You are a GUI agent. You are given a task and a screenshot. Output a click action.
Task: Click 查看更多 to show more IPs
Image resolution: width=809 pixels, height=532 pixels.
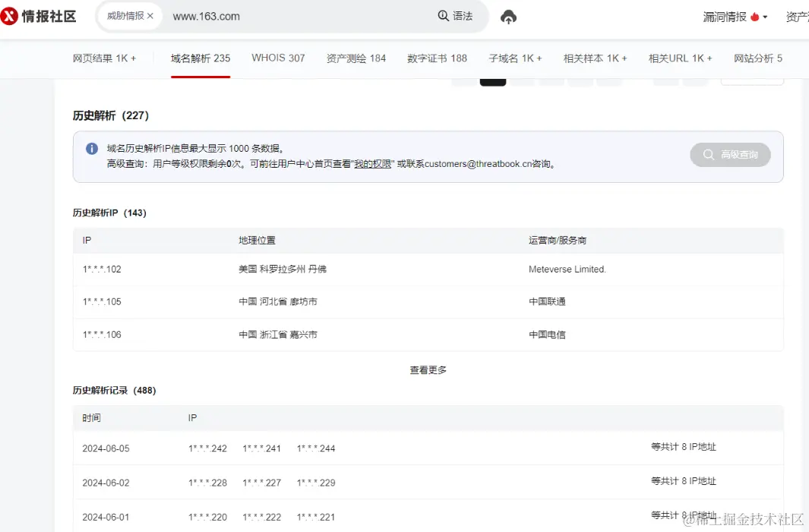(428, 370)
